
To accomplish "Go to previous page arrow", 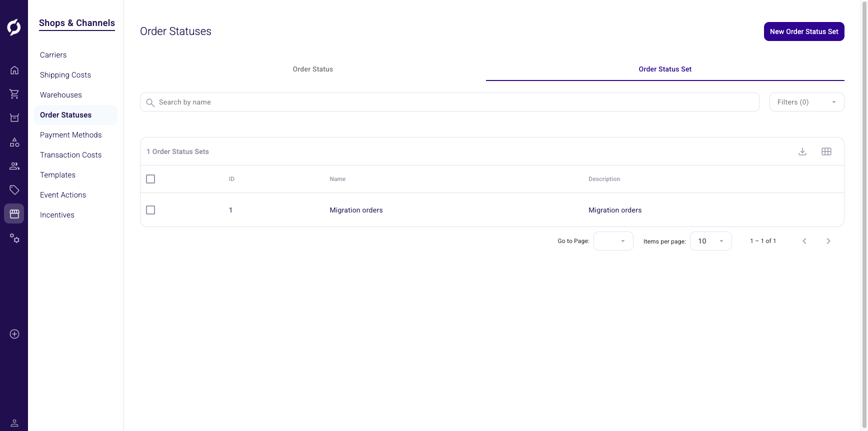I will tap(804, 241).
